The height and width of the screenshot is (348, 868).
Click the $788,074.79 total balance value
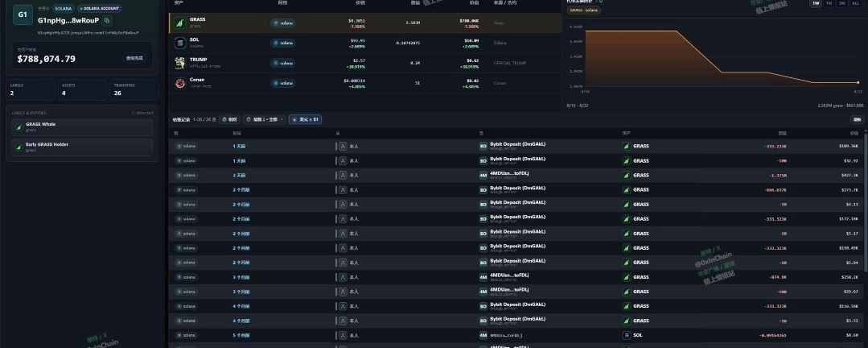coord(47,59)
